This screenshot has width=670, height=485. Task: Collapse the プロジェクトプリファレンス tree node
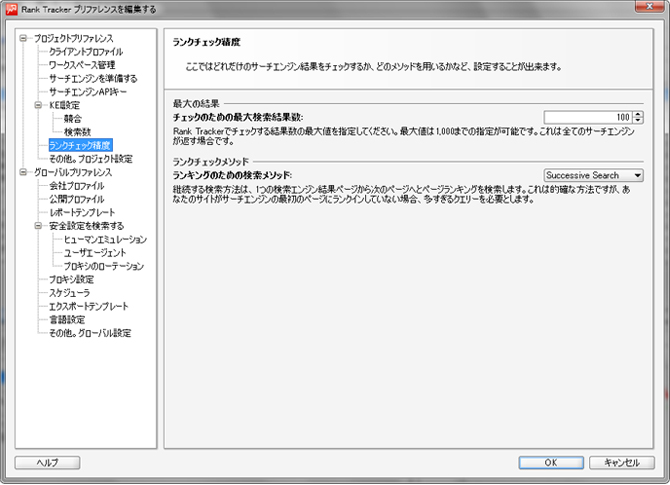click(x=24, y=38)
